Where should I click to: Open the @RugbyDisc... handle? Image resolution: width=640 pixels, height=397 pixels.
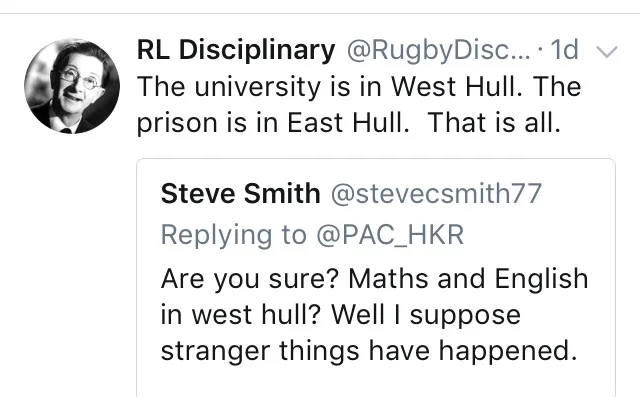click(x=439, y=51)
